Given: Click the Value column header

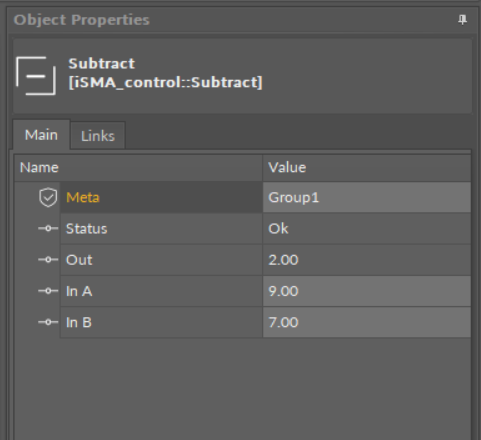Looking at the screenshot, I should click(367, 168).
